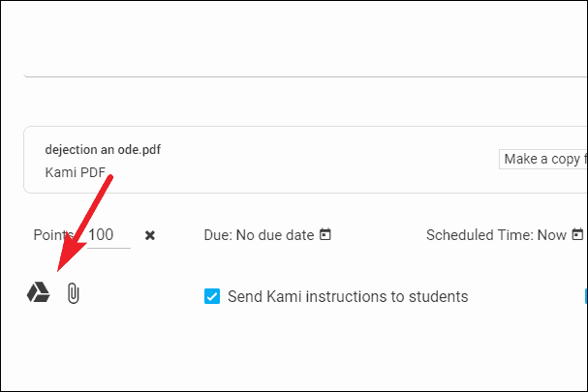Focus the points field showing 100
The image size is (588, 392).
coord(107,234)
